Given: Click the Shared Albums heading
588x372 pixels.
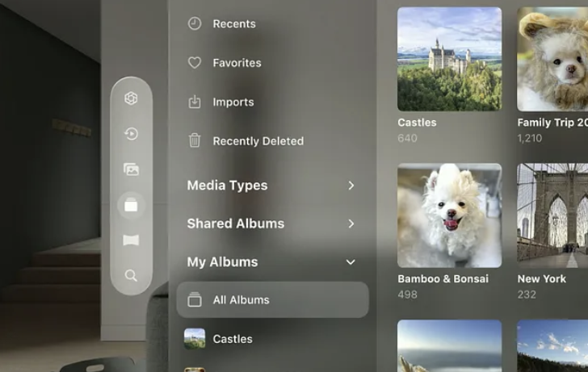Looking at the screenshot, I should point(236,224).
